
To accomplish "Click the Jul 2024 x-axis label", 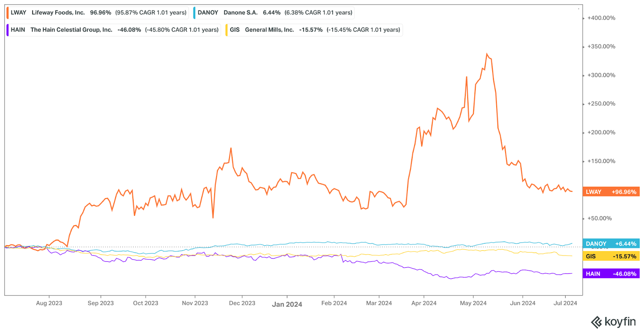I will 565,303.
